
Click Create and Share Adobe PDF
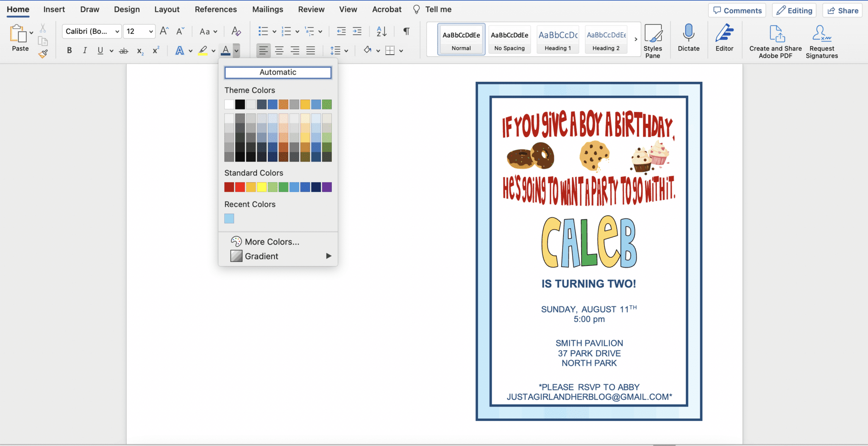click(776, 41)
